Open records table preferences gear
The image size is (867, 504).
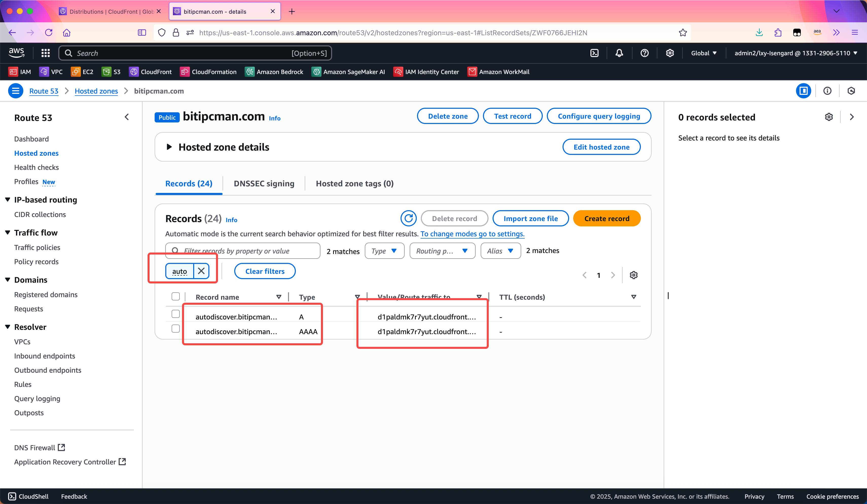click(634, 275)
